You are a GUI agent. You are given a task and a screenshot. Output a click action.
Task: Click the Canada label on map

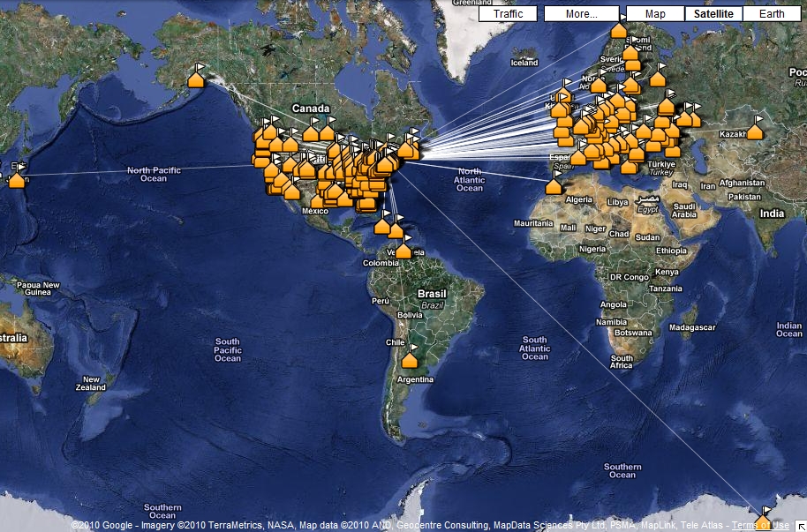click(x=310, y=108)
